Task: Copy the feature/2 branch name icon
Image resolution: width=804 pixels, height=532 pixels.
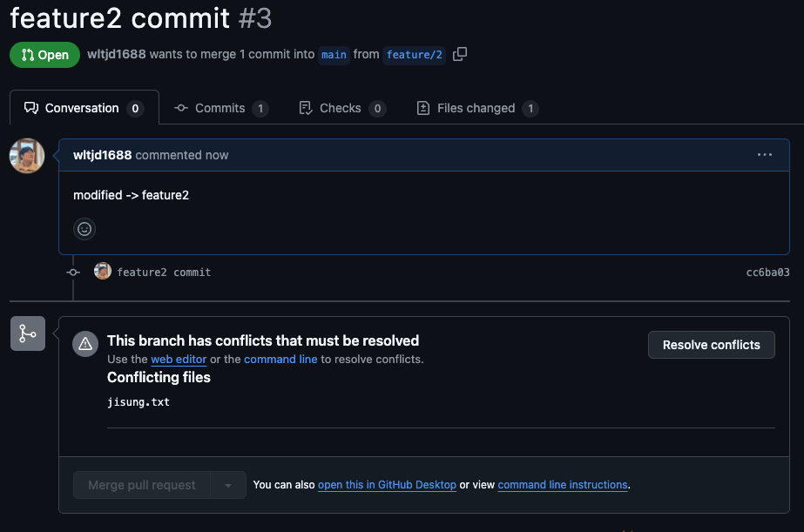Action: pyautogui.click(x=459, y=54)
